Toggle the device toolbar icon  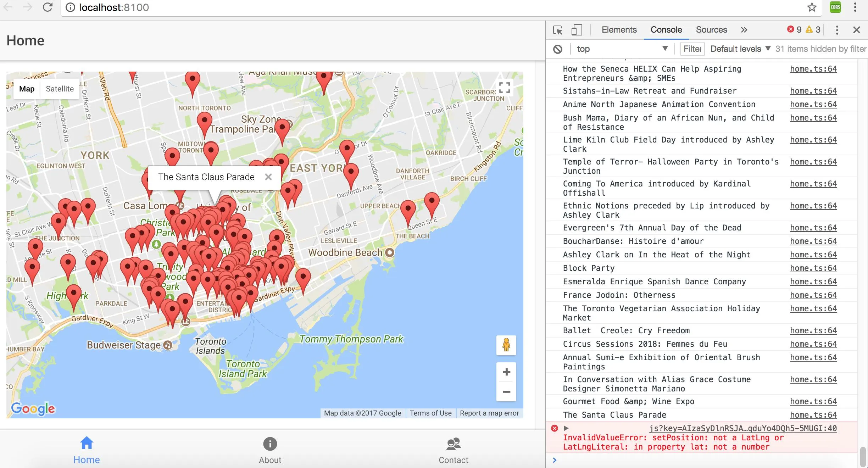click(577, 30)
